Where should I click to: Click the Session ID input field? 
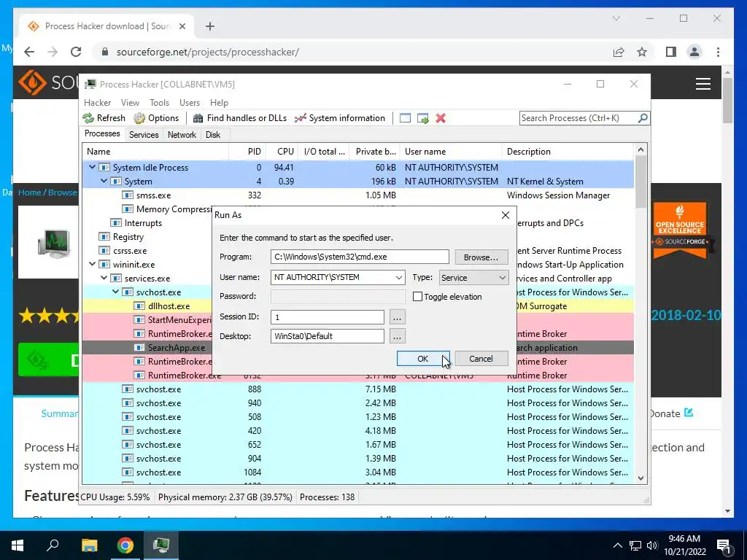coord(328,316)
